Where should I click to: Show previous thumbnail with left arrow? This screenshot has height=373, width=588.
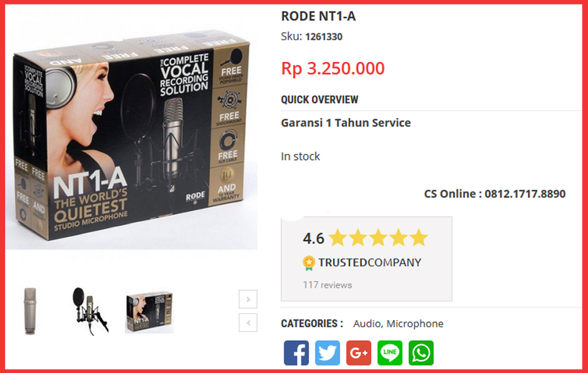tap(248, 322)
